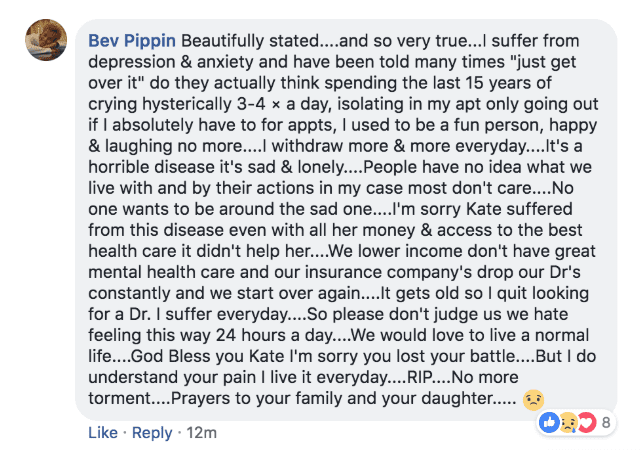This screenshot has height=450, width=643.
Task: Click the text "RIP" in the comment
Action: click(x=419, y=377)
